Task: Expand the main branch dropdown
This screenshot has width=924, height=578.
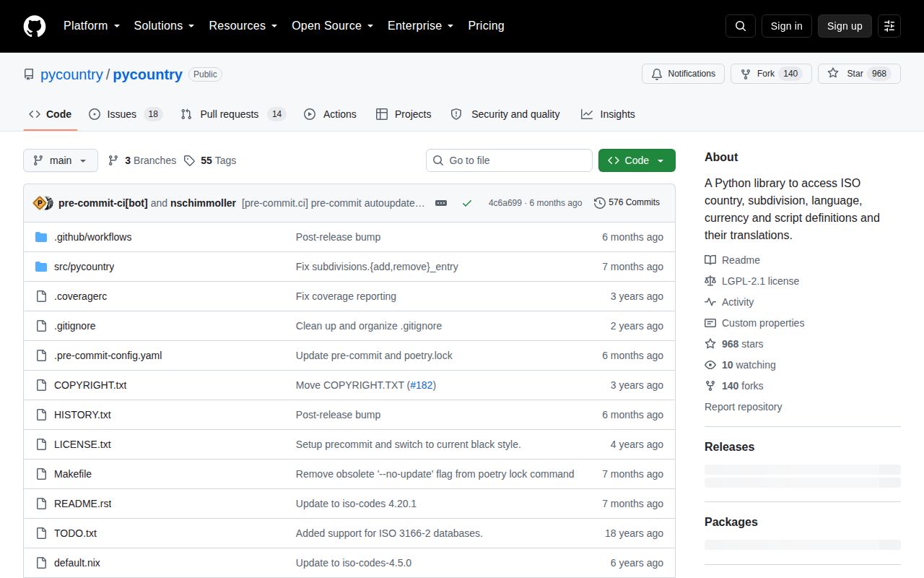Action: (61, 160)
